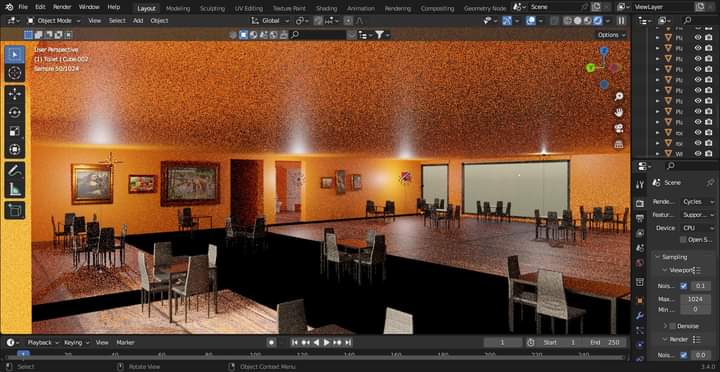The image size is (720, 372).
Task: Toggle viewport Noise Threshold checkbox
Action: click(684, 286)
